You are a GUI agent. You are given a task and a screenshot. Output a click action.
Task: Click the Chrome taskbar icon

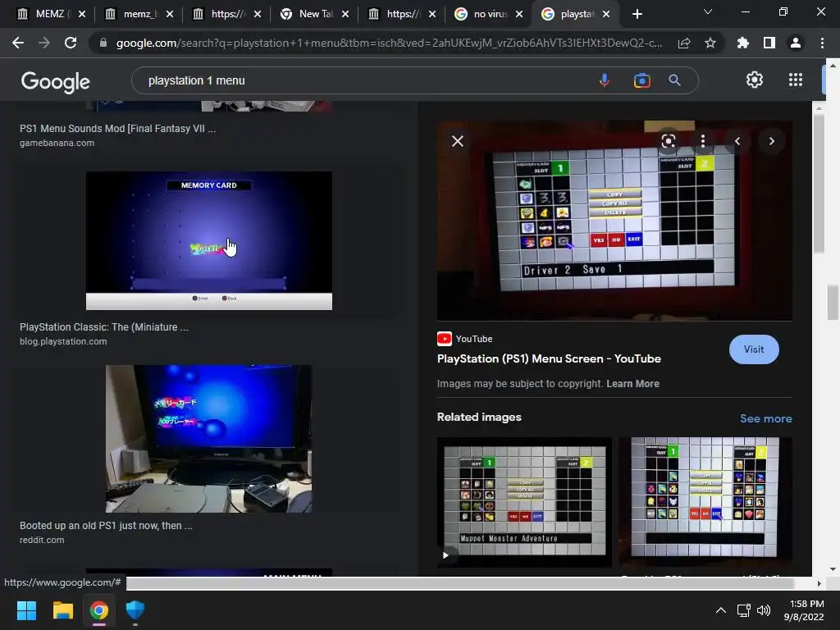click(x=99, y=610)
